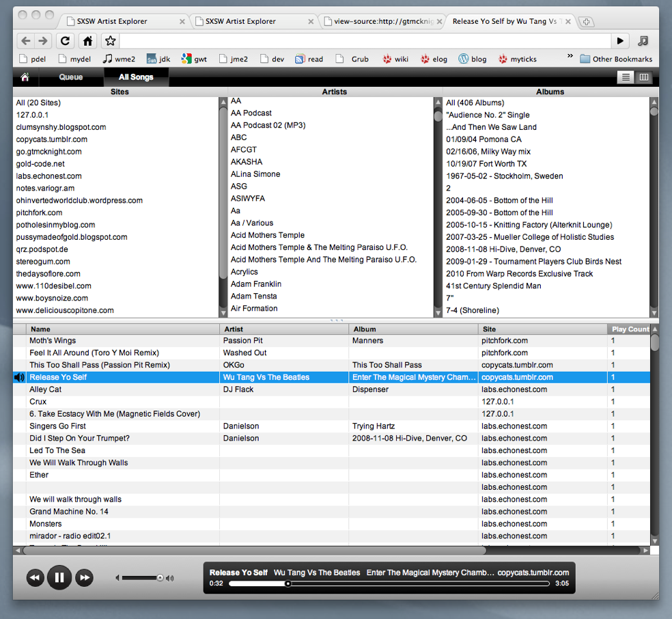Open the Other Bookmarks folder
The image size is (672, 619).
point(615,59)
